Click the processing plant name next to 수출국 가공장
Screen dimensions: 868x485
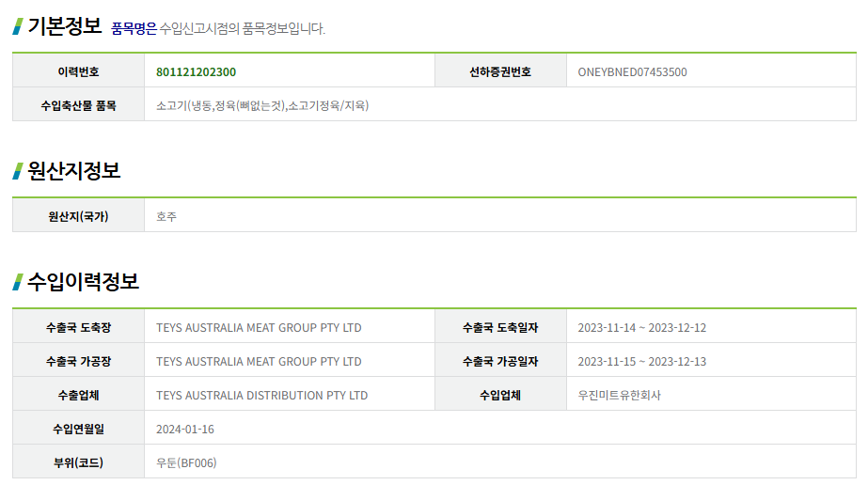pyautogui.click(x=259, y=362)
